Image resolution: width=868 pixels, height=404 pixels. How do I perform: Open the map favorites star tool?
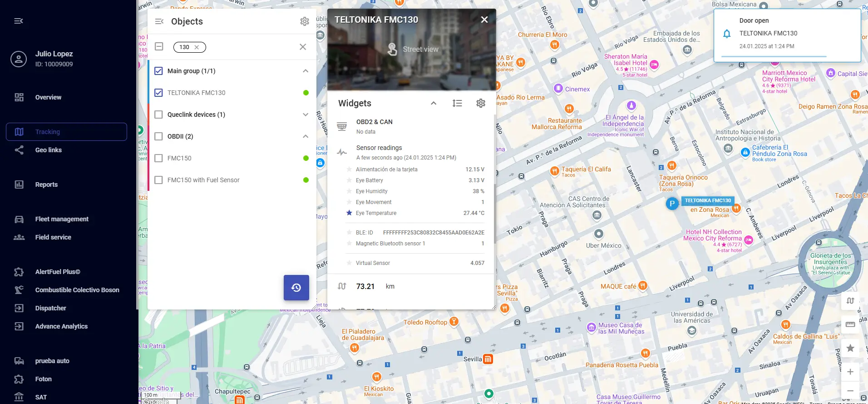(x=850, y=348)
